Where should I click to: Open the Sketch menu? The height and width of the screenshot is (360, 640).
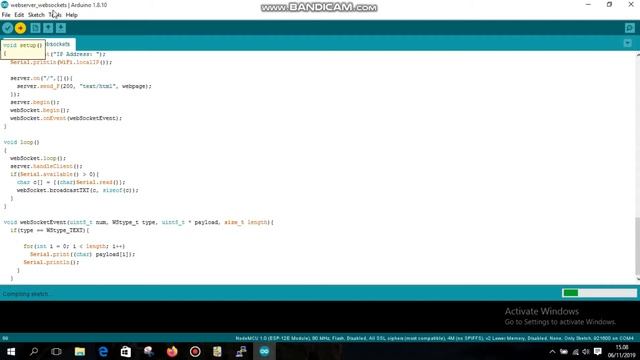pos(36,15)
